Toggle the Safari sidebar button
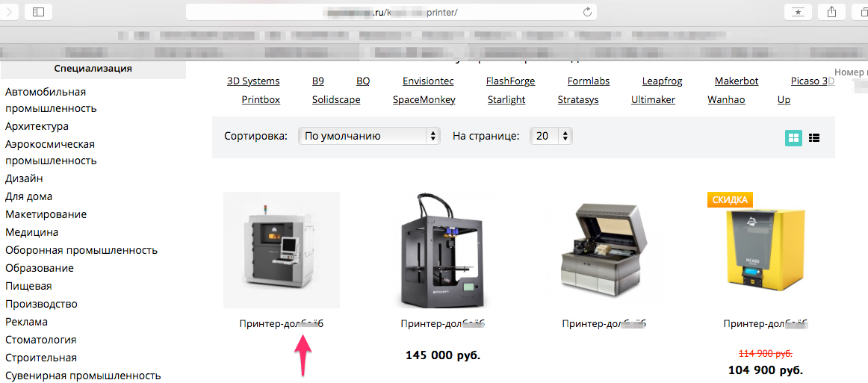868x383 pixels. (38, 12)
